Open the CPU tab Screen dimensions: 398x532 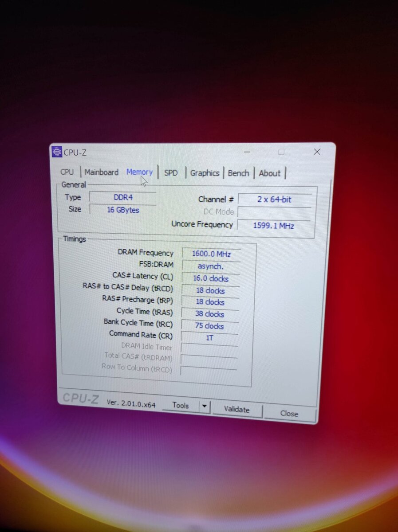[67, 172]
